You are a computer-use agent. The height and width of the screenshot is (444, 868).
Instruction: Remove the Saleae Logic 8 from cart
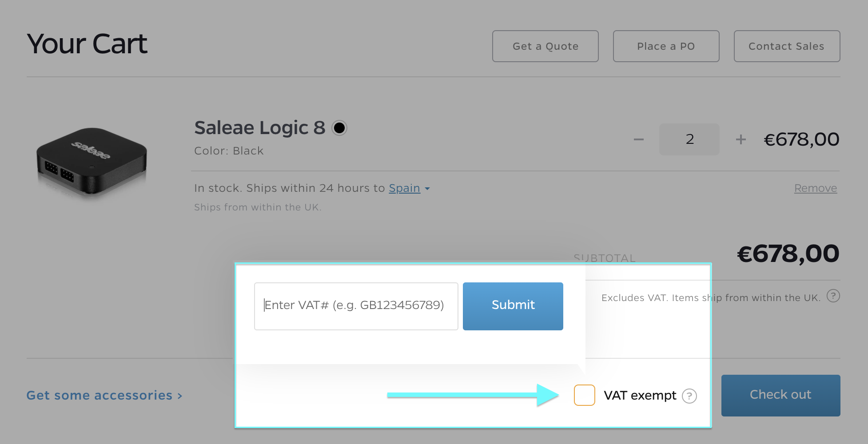[815, 188]
